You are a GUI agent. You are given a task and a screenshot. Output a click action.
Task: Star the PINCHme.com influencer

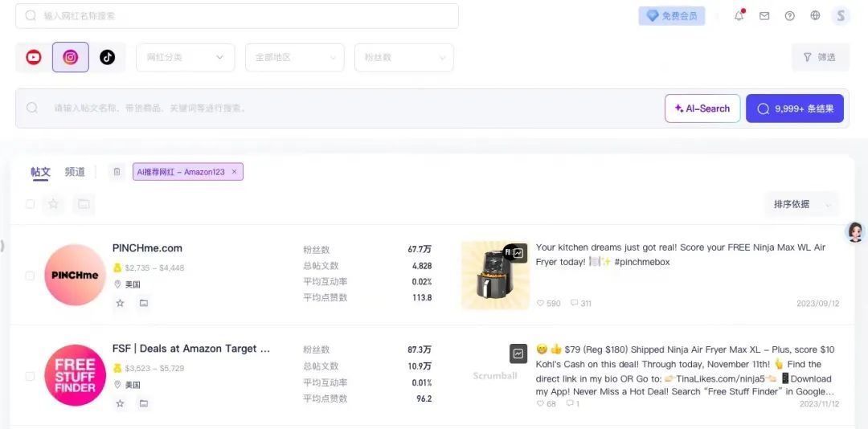[x=121, y=303]
